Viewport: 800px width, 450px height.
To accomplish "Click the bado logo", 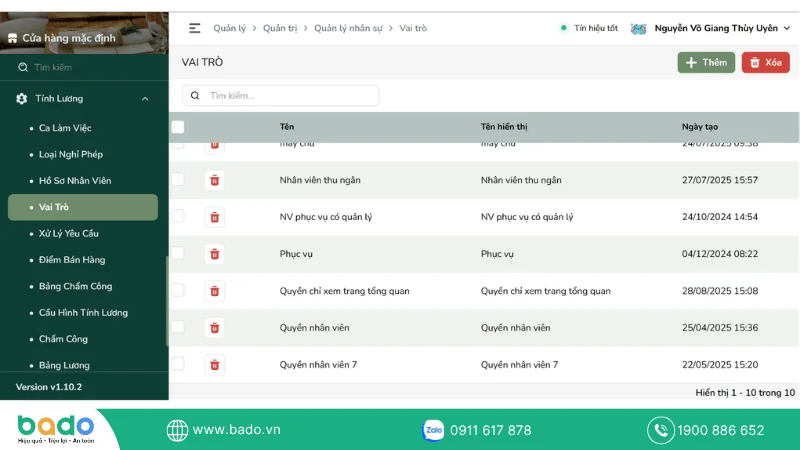I will coord(56,429).
